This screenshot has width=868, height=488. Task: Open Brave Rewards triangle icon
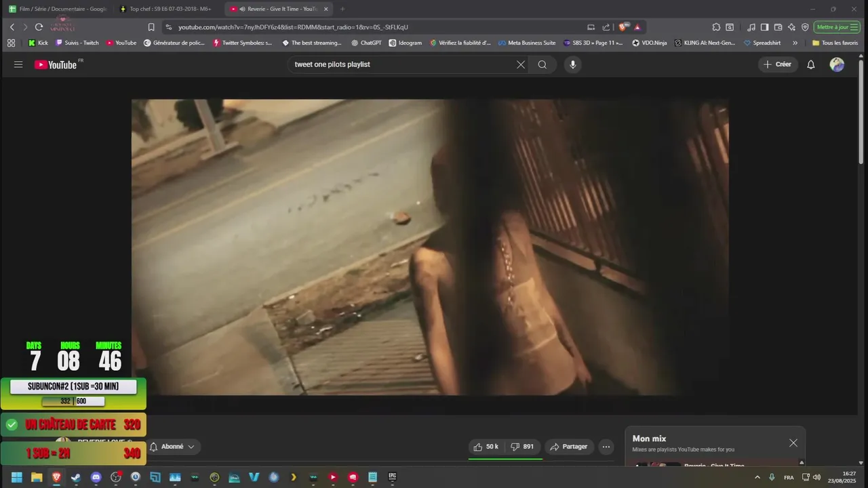click(x=637, y=27)
